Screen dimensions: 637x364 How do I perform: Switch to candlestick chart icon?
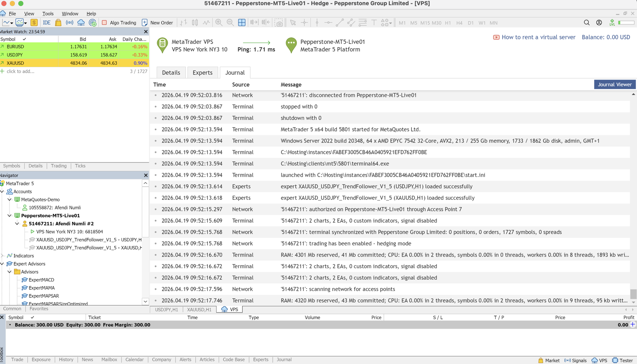[x=195, y=23]
